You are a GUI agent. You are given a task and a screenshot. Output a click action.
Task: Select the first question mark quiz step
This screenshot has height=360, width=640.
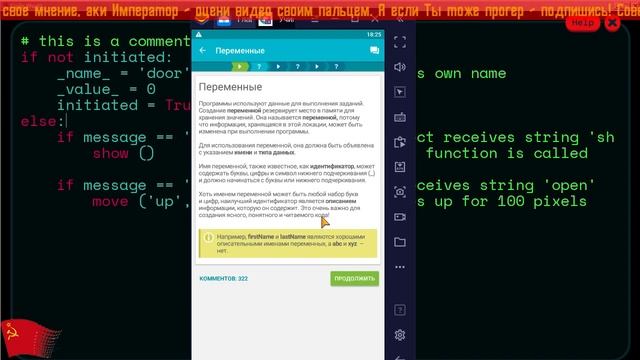(259, 66)
